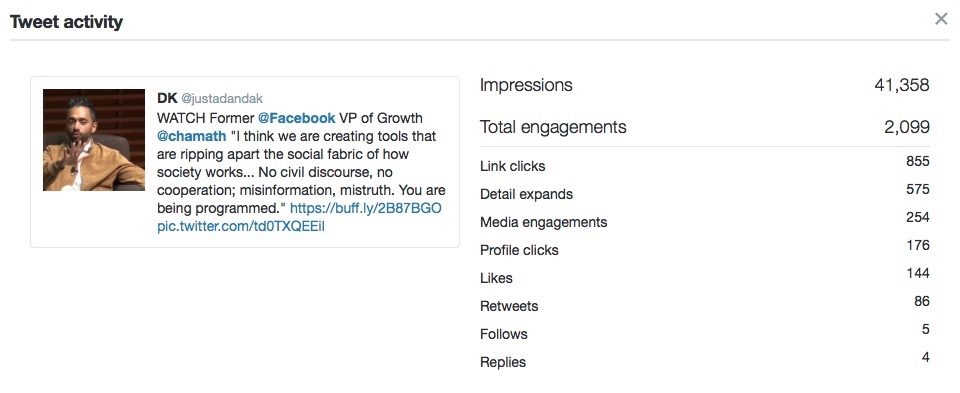
Task: Click the Profile clicks row
Action: coord(705,250)
